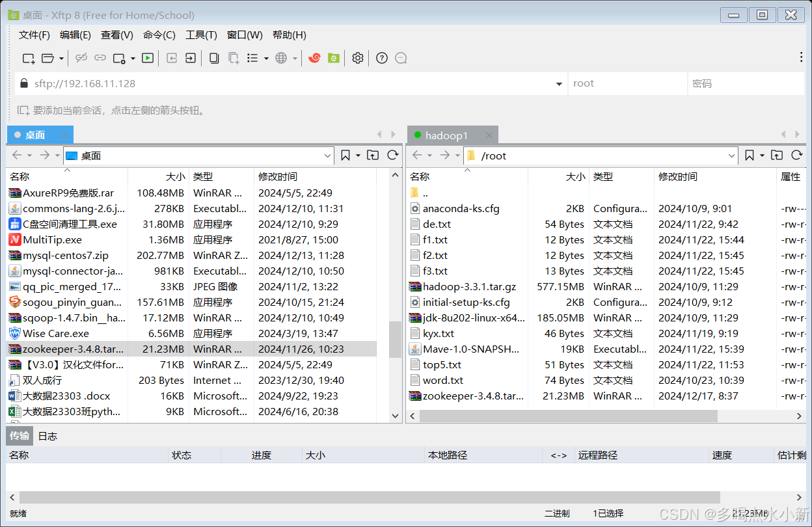Go up a folder in the /root pane
Image resolution: width=812 pixels, height=527 pixels.
tap(777, 155)
